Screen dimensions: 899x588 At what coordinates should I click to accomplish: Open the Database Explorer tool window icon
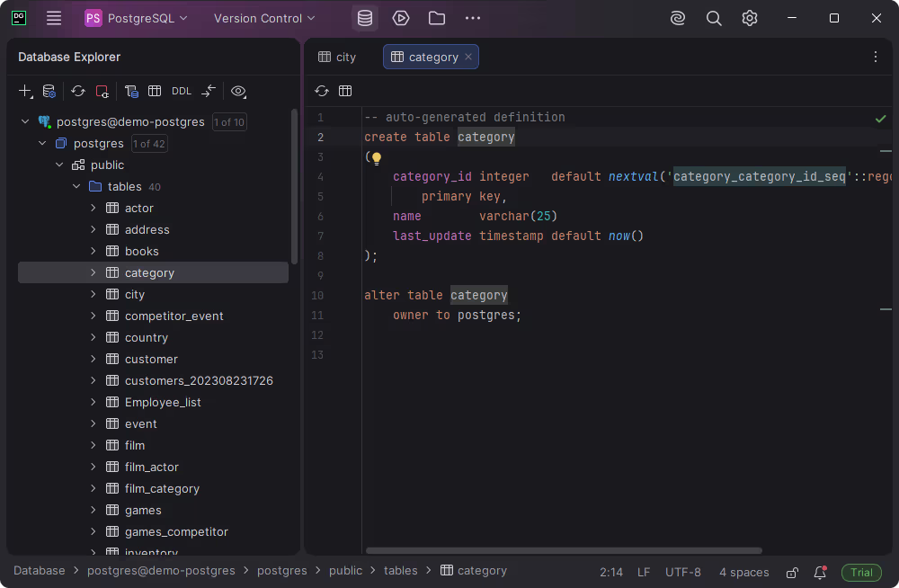point(365,18)
